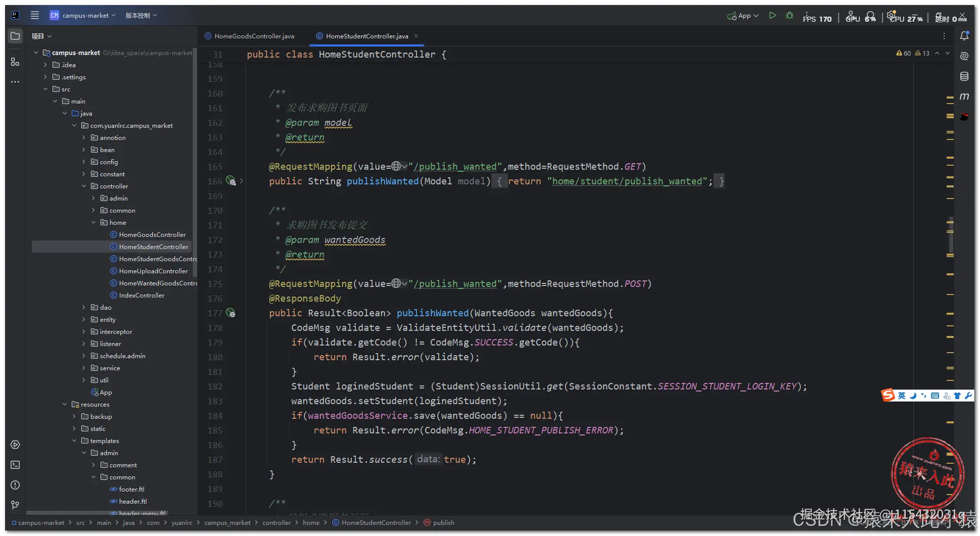Open the App run configuration dropdown
980x536 pixels.
[743, 16]
